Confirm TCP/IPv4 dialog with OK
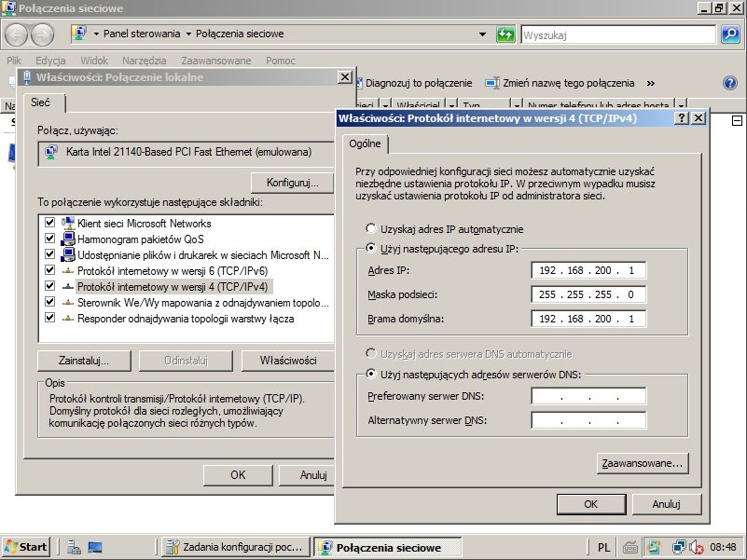 pos(591,504)
